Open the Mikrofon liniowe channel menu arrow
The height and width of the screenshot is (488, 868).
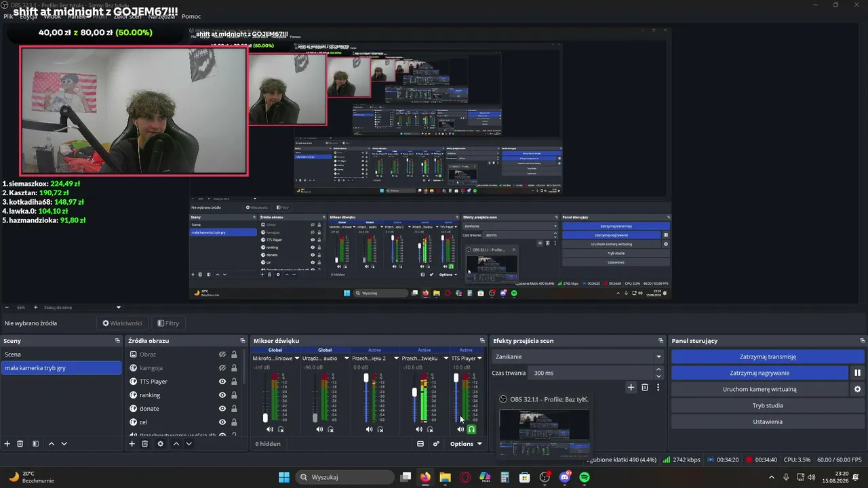[x=296, y=358]
